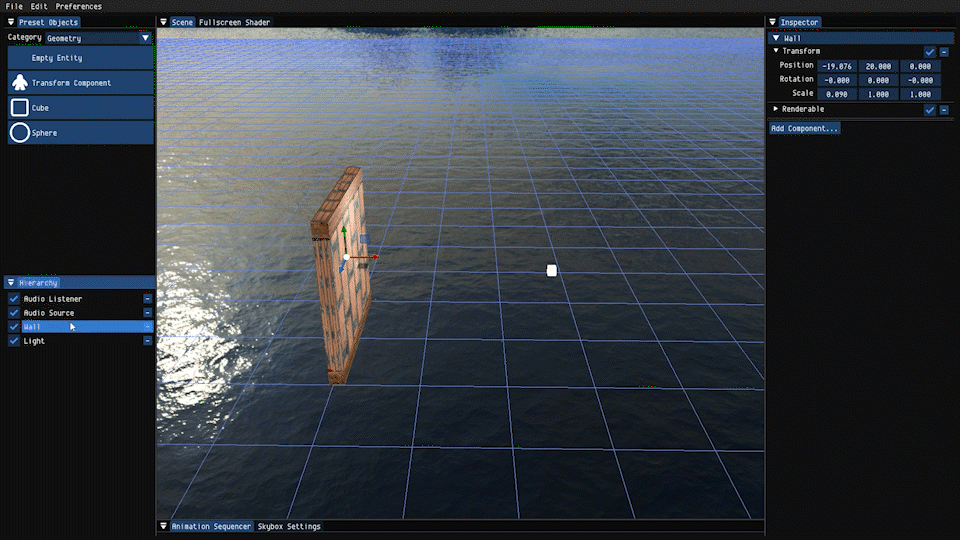Screen dimensions: 960x540
Task: Click the white gizmo center handle
Action: [x=347, y=257]
